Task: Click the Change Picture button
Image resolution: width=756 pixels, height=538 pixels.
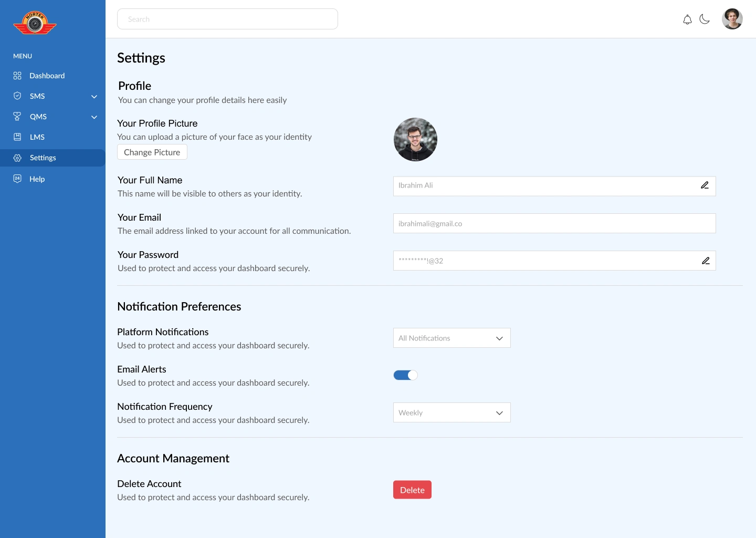Action: (152, 152)
